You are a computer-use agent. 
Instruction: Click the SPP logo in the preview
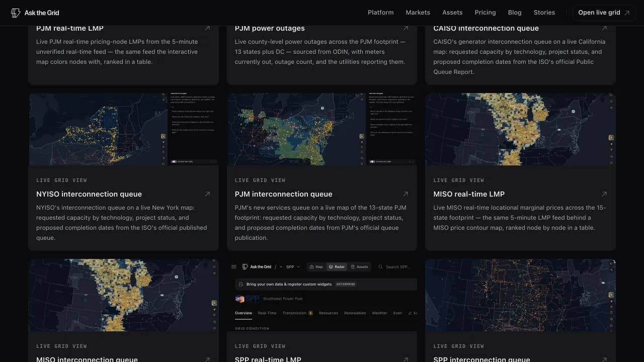tap(247, 299)
